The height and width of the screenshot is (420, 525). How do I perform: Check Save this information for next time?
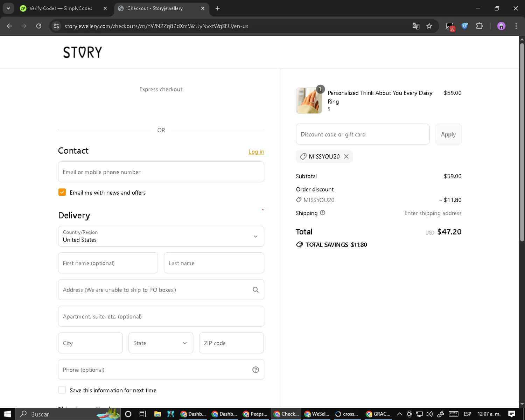(x=62, y=390)
